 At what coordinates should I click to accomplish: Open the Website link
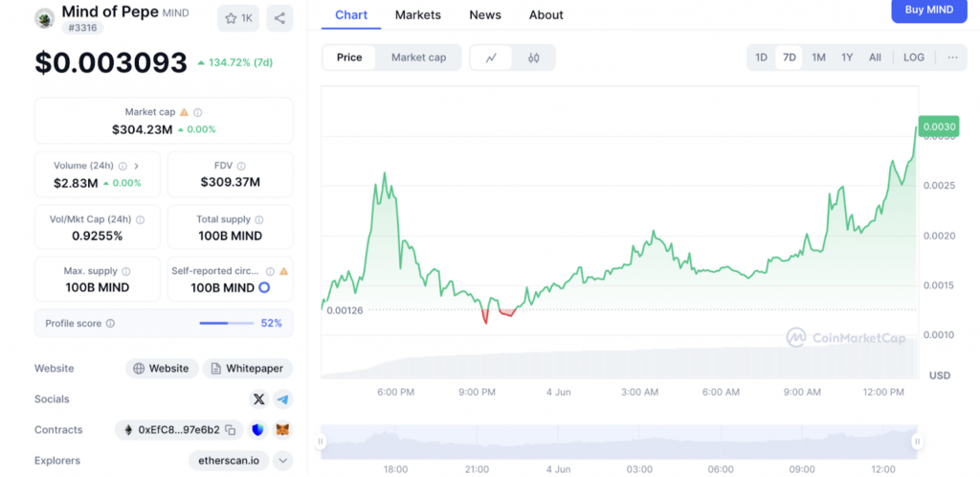pyautogui.click(x=162, y=368)
